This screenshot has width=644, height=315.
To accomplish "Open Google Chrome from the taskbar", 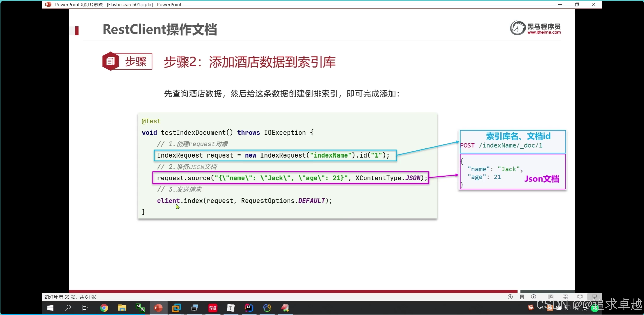I will click(x=104, y=308).
